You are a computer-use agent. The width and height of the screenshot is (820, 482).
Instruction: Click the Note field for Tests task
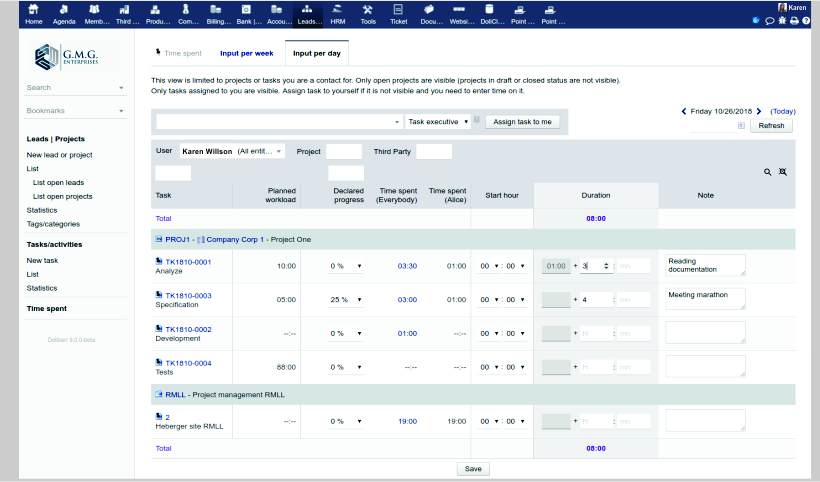(x=705, y=366)
